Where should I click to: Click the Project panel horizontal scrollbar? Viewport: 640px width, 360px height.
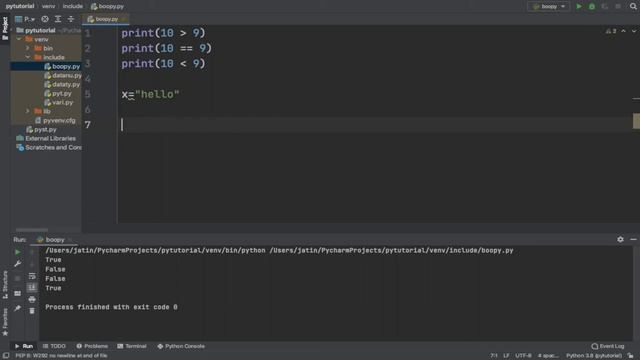point(32,230)
